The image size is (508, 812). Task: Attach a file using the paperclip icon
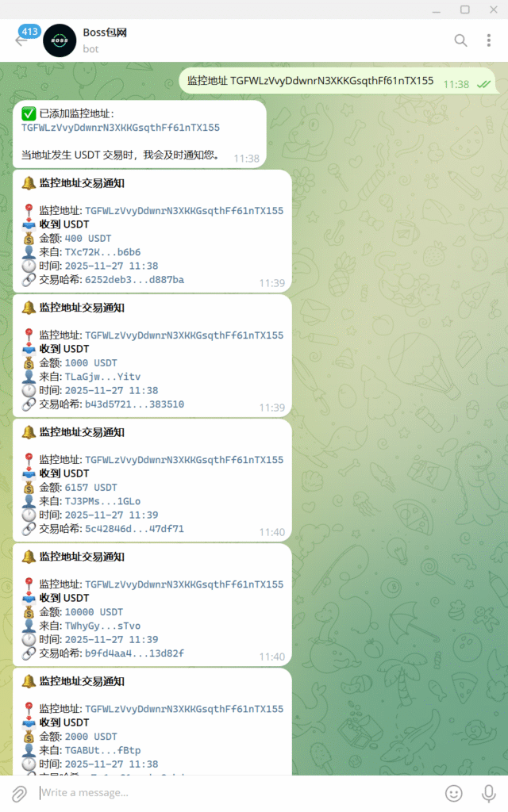coord(19,793)
